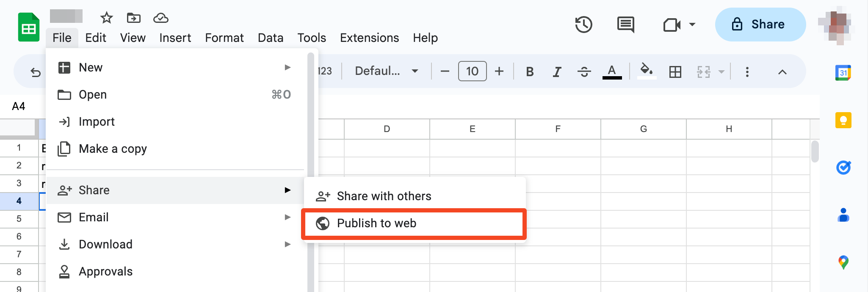Viewport: 868px width, 292px height.
Task: Select Publish to web
Action: pos(415,223)
